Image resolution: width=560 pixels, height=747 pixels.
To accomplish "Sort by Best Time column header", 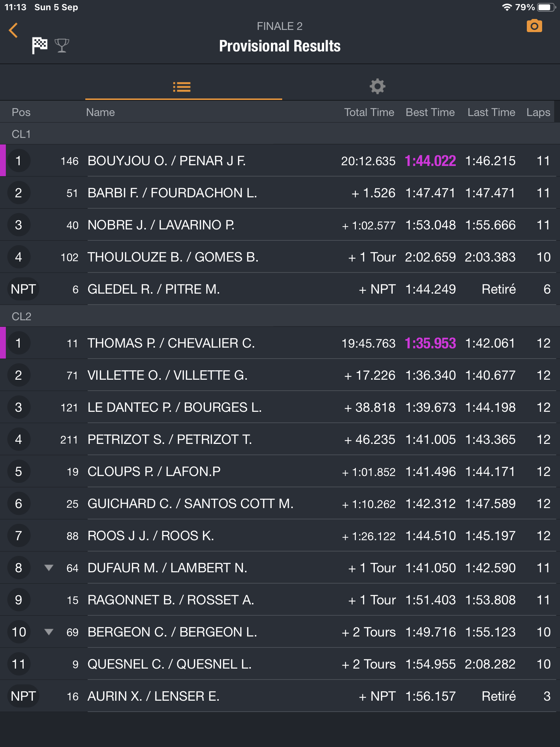I will point(430,112).
